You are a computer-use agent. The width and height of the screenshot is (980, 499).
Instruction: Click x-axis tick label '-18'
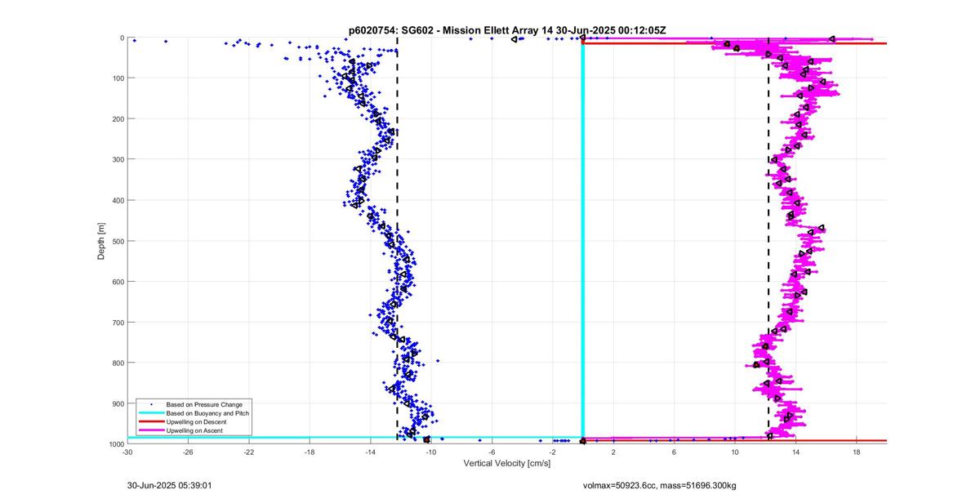tap(310, 452)
